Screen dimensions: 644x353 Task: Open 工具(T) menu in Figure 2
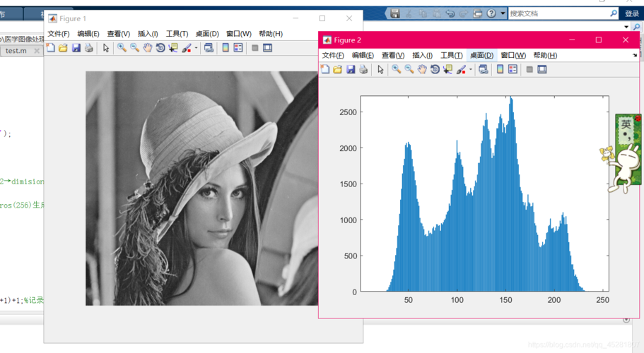452,55
